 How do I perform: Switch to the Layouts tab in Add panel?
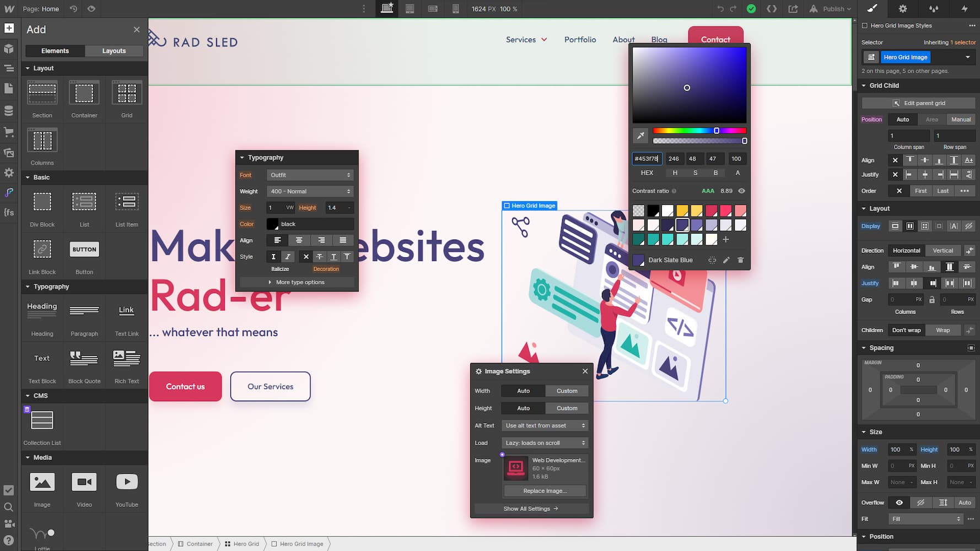tap(114, 51)
